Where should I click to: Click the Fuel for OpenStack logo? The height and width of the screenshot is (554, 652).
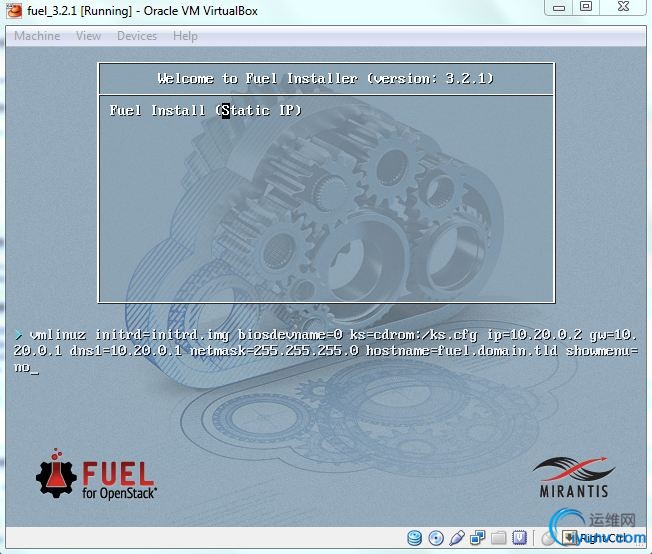(x=96, y=474)
